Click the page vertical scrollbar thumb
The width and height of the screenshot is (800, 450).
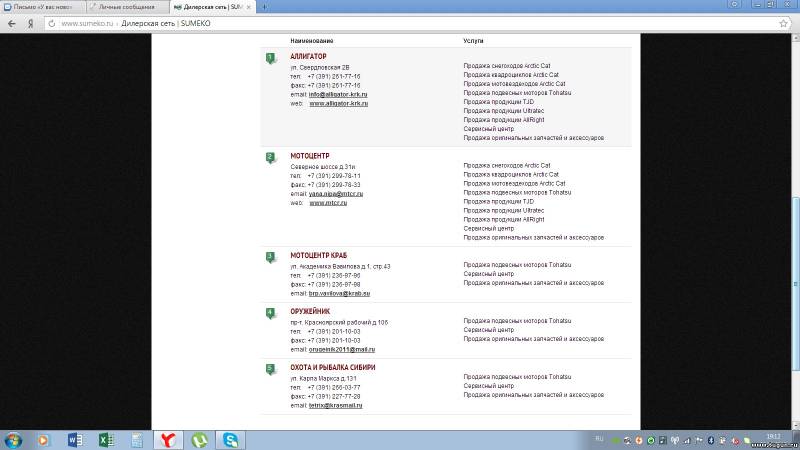point(795,283)
